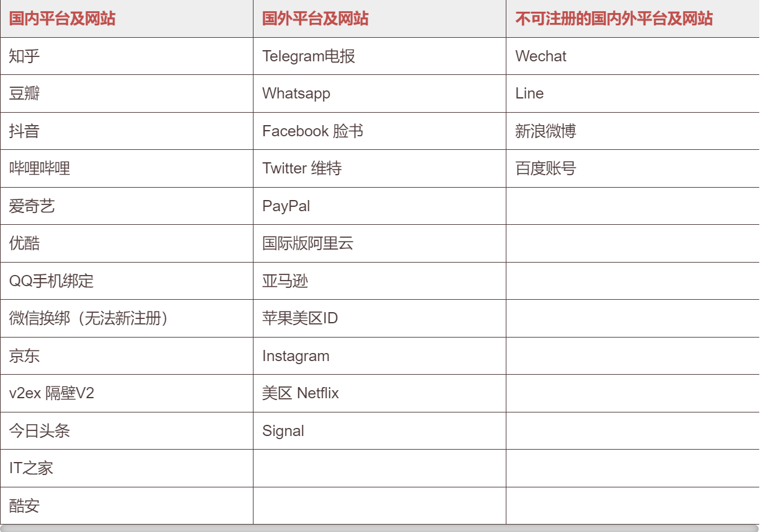The width and height of the screenshot is (763, 532).
Task: Select the 抖音 cell
Action: point(126,131)
